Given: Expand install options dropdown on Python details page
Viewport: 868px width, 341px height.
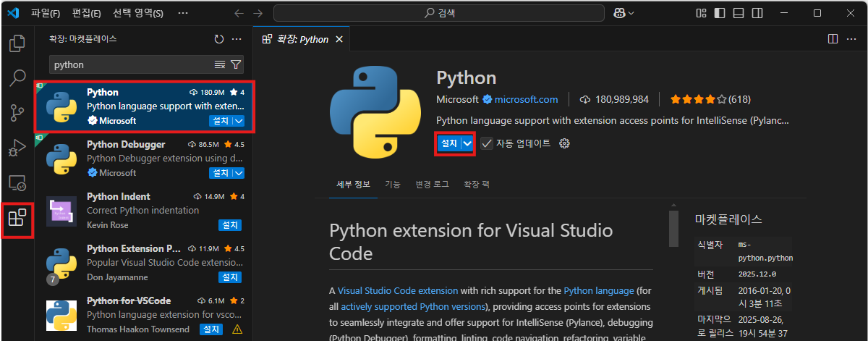Looking at the screenshot, I should 468,143.
